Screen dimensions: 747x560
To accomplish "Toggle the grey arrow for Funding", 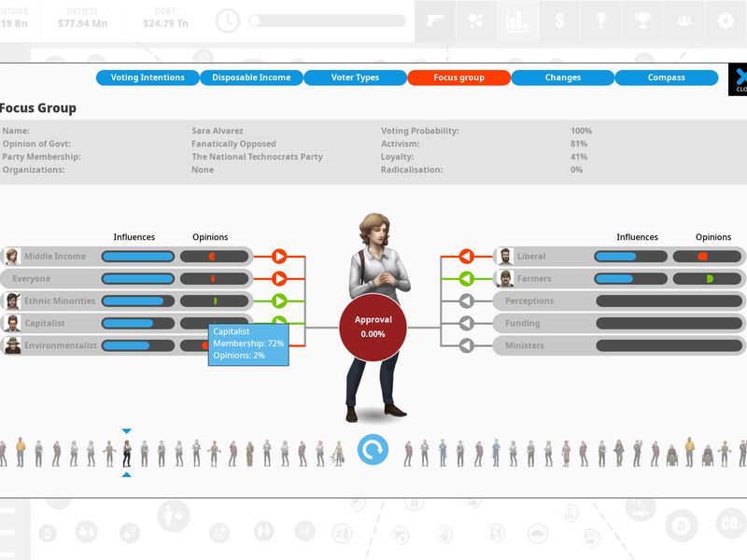I will pos(467,323).
